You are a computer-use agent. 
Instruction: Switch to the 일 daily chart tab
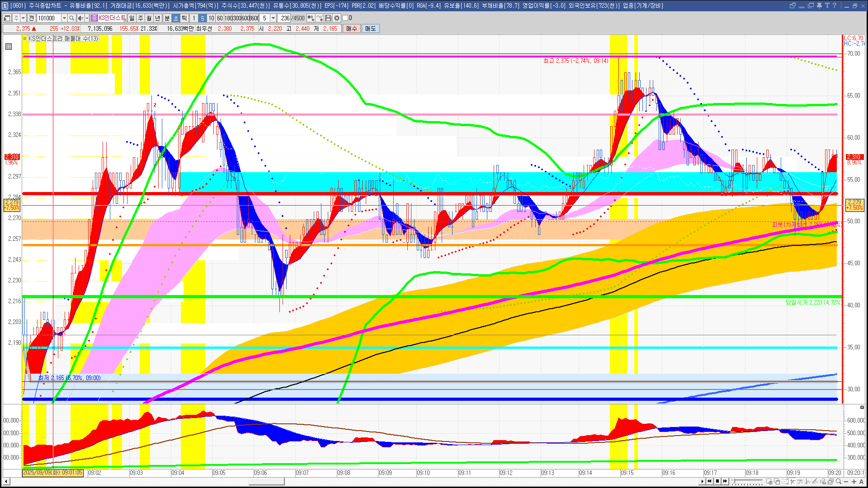point(132,18)
